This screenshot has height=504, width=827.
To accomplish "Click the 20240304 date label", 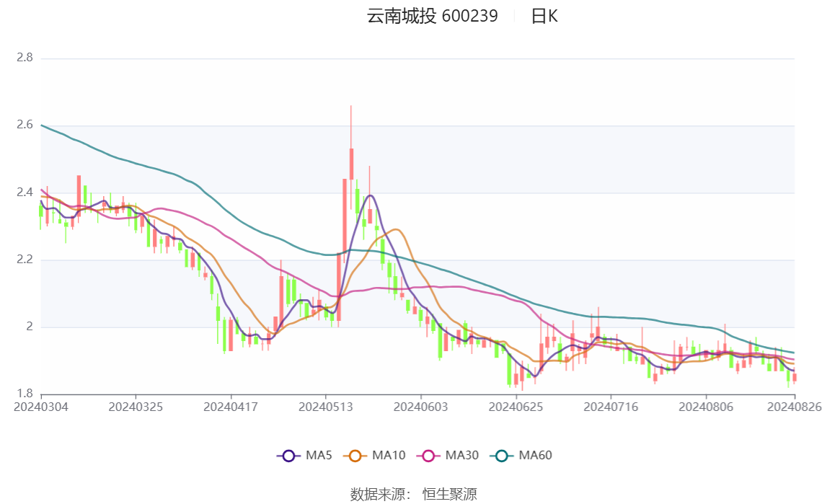I will (x=41, y=407).
